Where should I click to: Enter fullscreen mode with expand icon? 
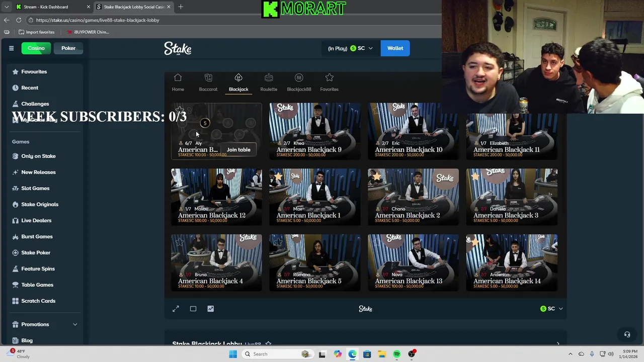point(176,309)
